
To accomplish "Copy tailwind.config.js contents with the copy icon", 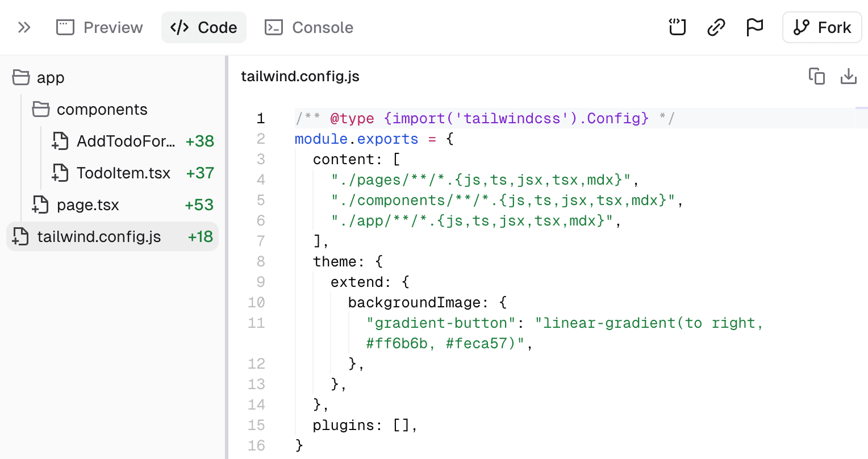I will pos(816,76).
